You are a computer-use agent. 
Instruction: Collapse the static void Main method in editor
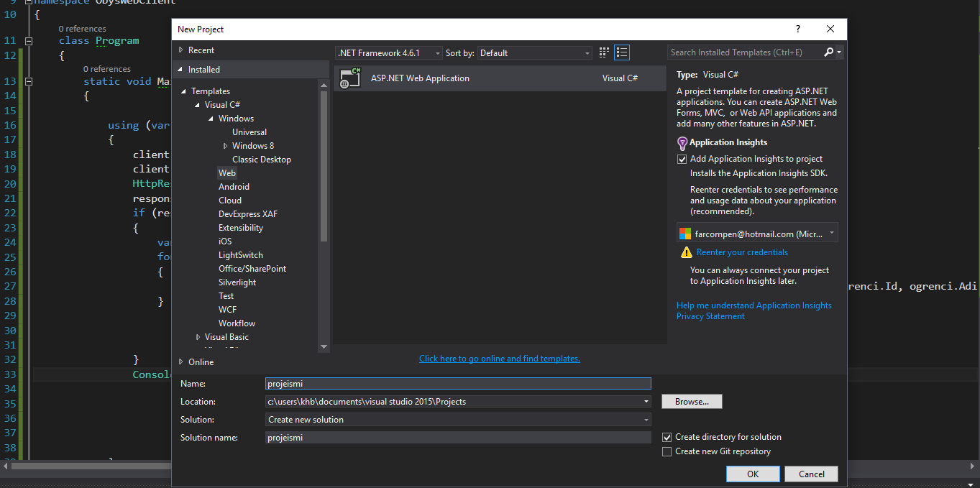(29, 81)
